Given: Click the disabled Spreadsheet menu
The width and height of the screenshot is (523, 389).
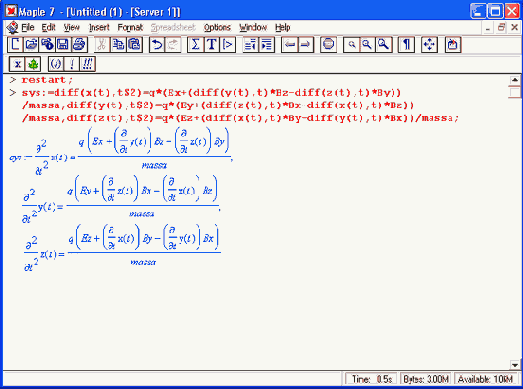Looking at the screenshot, I should click(x=173, y=27).
